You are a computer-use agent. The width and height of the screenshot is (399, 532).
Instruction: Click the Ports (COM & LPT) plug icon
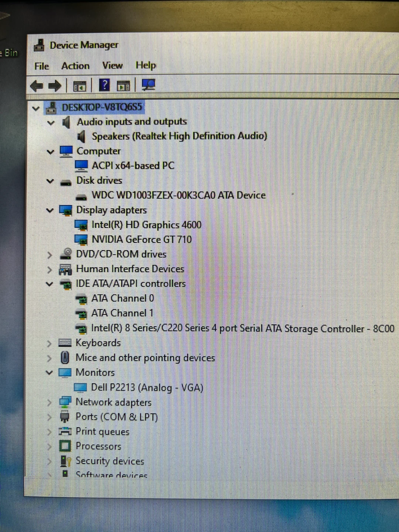pos(65,416)
